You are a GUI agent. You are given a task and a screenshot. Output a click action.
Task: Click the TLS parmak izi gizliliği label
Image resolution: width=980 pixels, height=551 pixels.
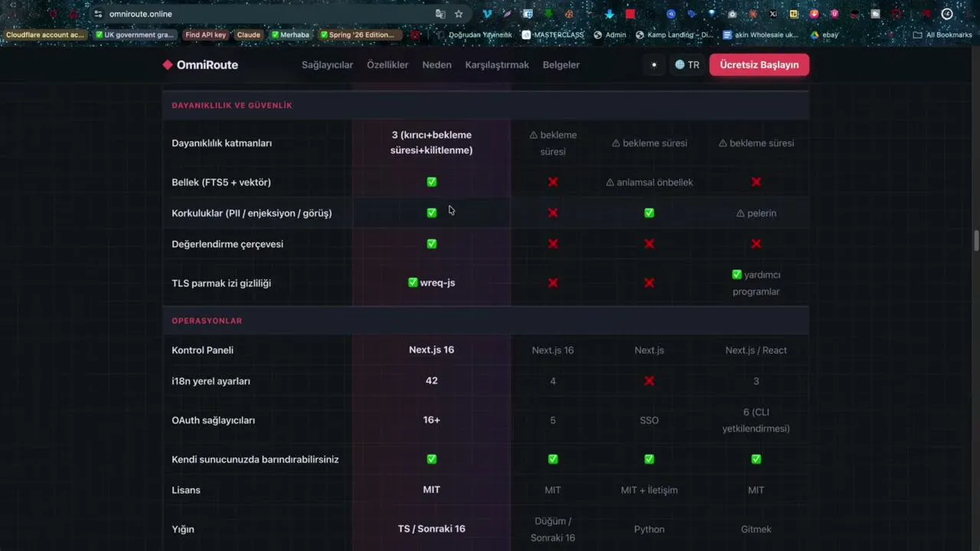point(221,283)
